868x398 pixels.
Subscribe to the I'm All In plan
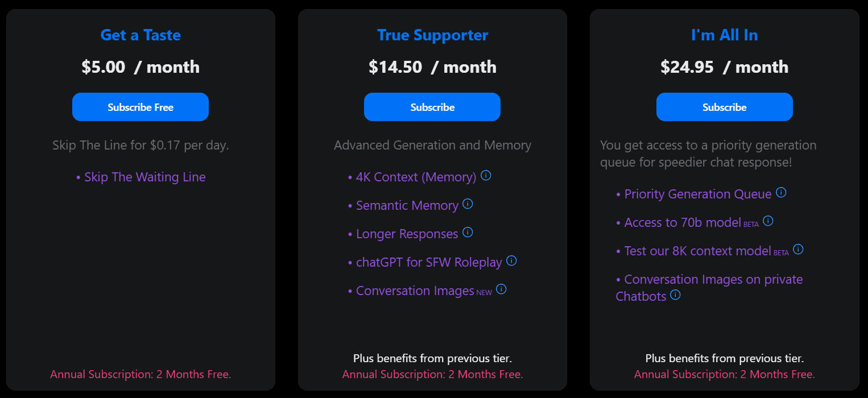(724, 107)
